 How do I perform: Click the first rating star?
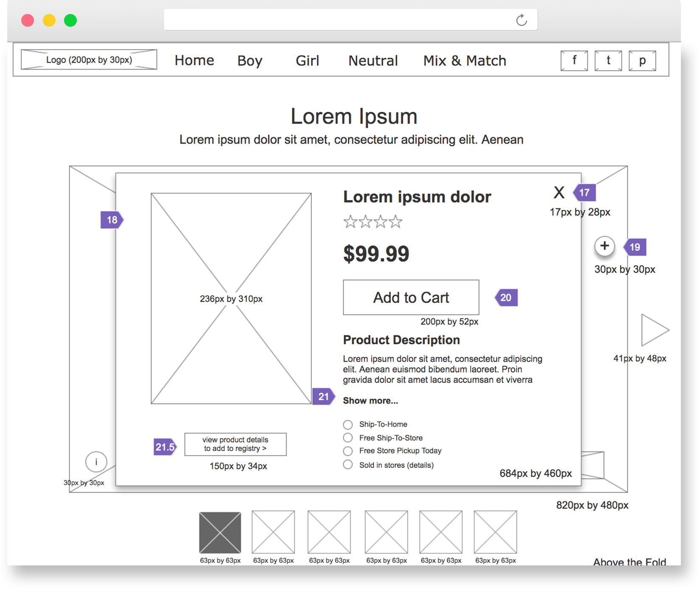[350, 221]
